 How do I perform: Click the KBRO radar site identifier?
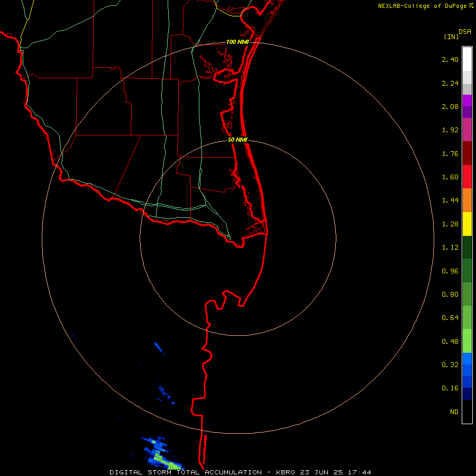click(286, 472)
